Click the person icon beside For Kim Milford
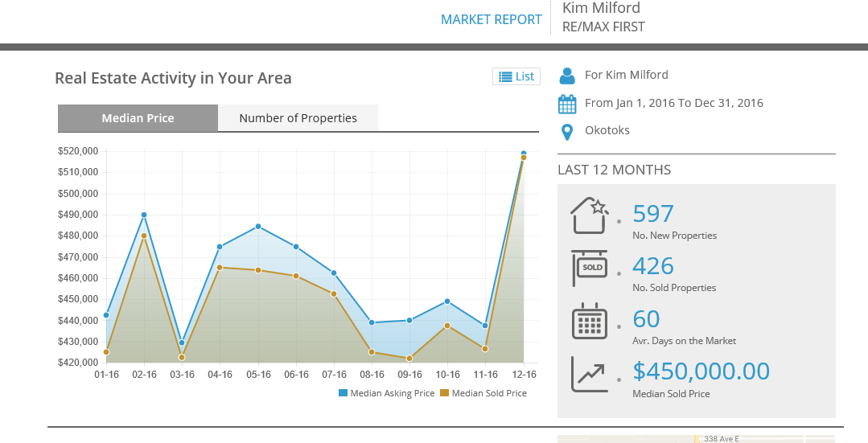The image size is (868, 443). (x=567, y=76)
